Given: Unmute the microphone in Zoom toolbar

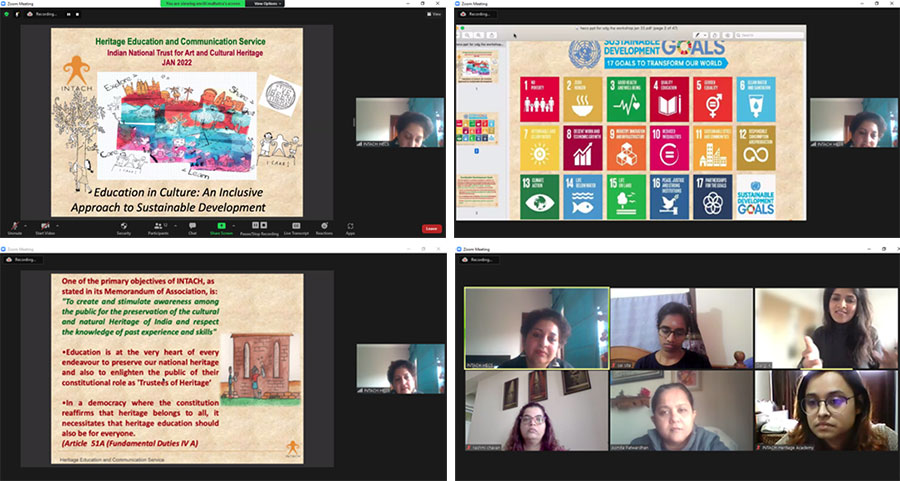Looking at the screenshot, I should pyautogui.click(x=14, y=227).
